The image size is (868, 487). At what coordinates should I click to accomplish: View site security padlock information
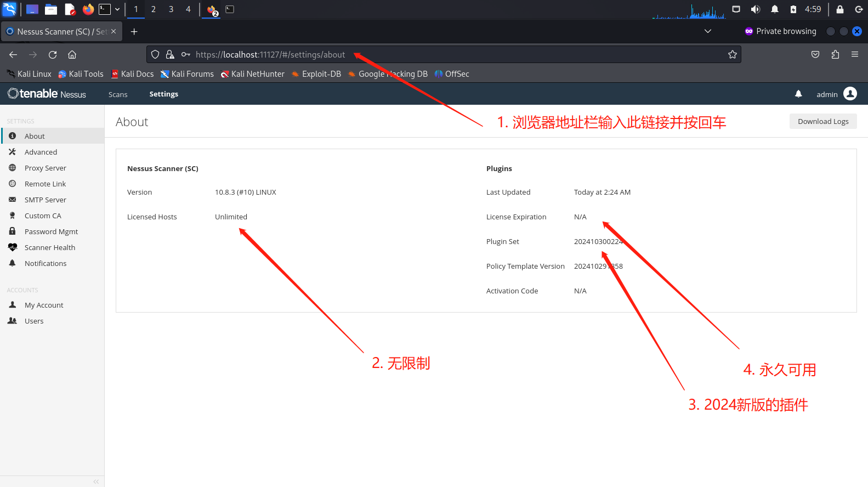click(170, 54)
